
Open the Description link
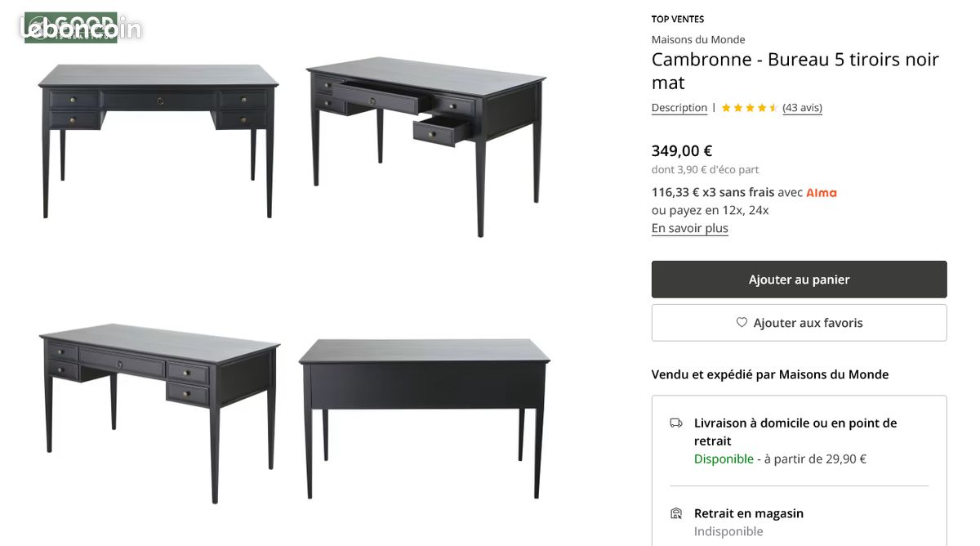(679, 108)
